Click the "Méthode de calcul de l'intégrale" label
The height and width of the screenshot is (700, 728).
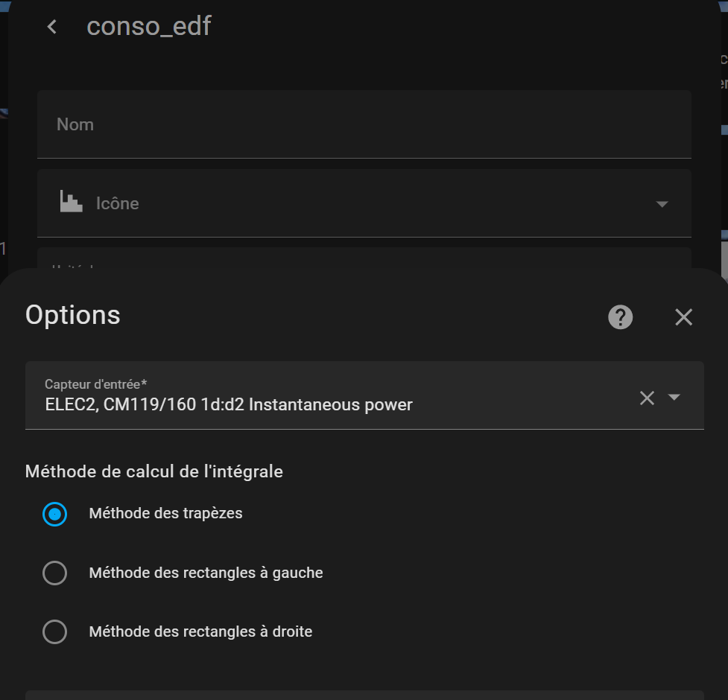click(x=154, y=471)
